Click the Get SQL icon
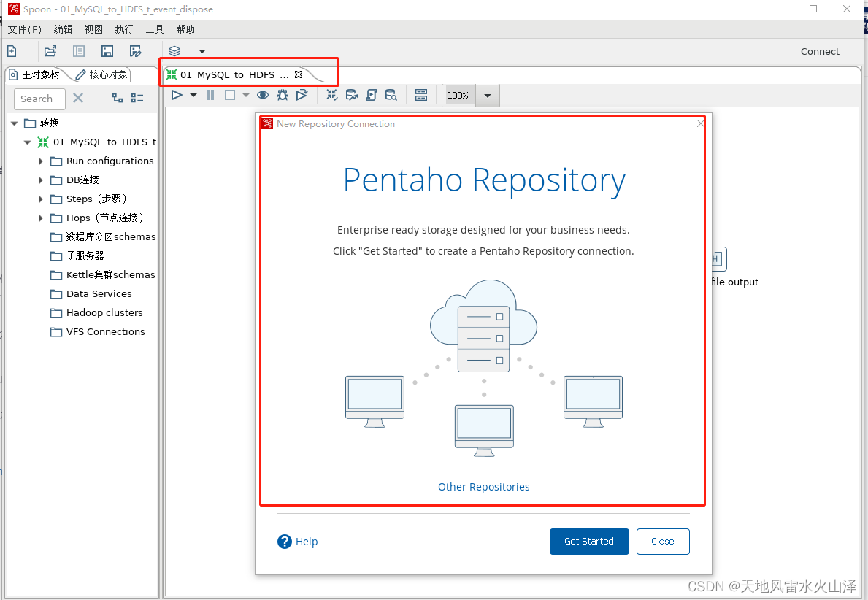The height and width of the screenshot is (600, 868). tap(372, 95)
